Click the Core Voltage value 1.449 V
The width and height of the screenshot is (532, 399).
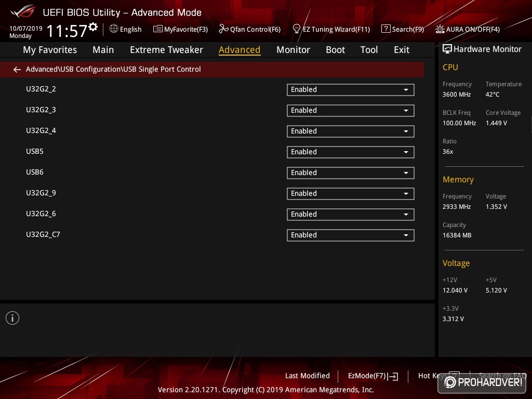[496, 123]
